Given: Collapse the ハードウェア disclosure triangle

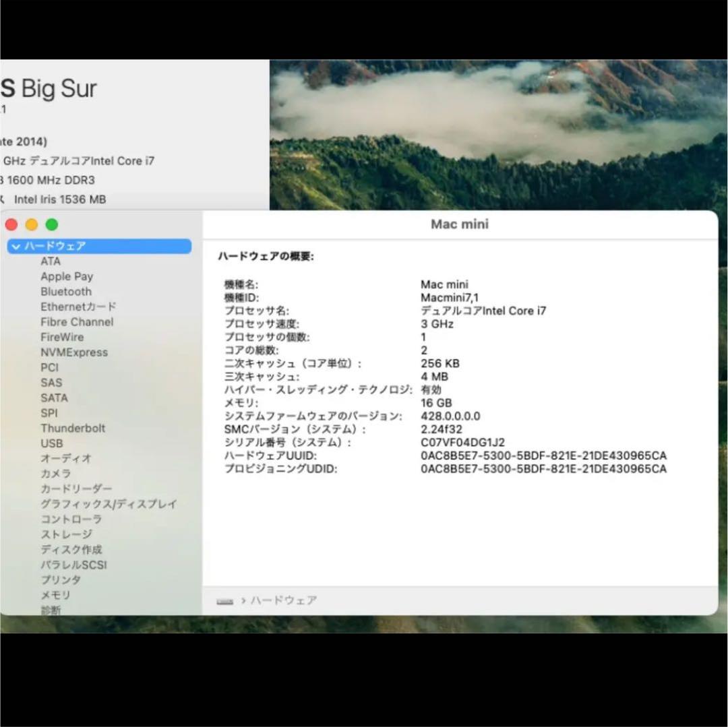Looking at the screenshot, I should 15,247.
